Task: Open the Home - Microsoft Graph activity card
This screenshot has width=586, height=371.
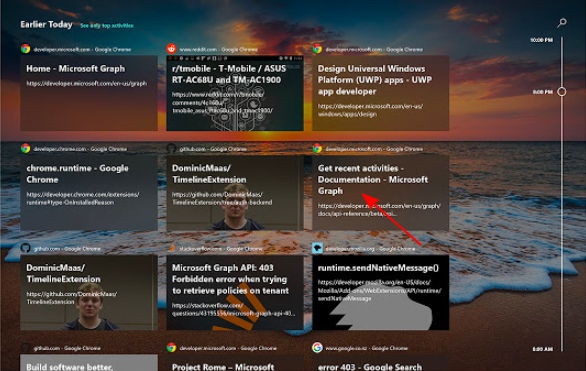Action: 89,93
